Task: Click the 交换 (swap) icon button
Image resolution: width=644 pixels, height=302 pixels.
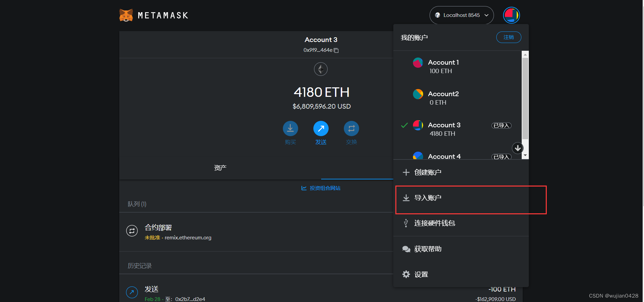Action: click(x=351, y=128)
